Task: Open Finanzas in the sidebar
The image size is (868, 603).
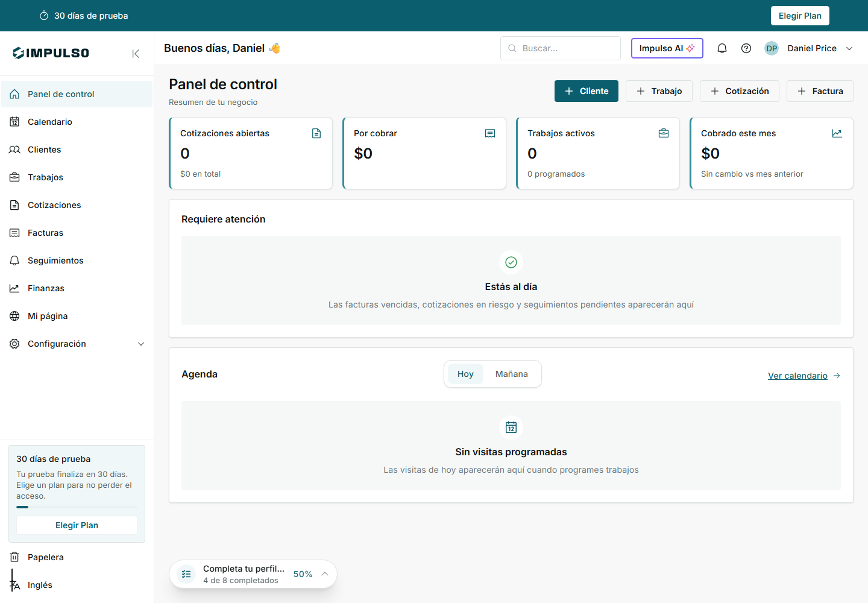Action: [x=77, y=288]
